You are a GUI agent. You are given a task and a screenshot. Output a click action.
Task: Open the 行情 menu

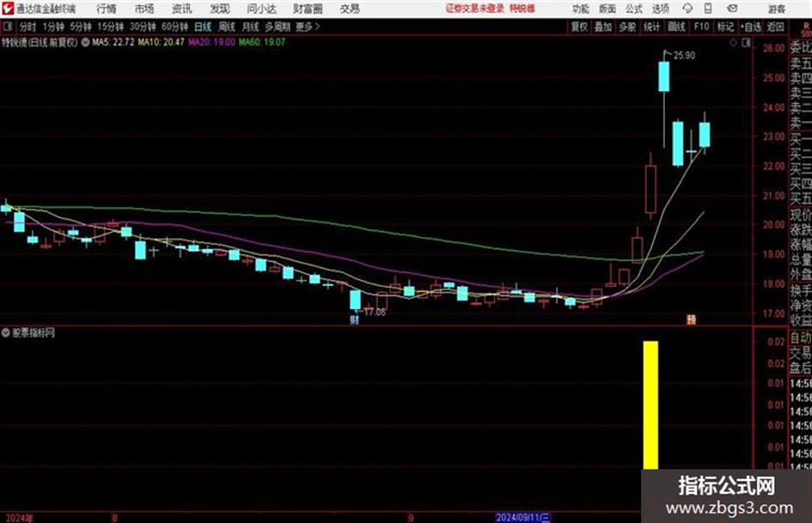tap(107, 9)
